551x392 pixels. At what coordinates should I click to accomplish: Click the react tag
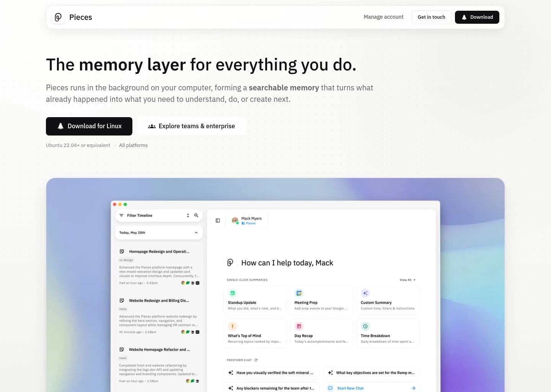pyautogui.click(x=123, y=358)
